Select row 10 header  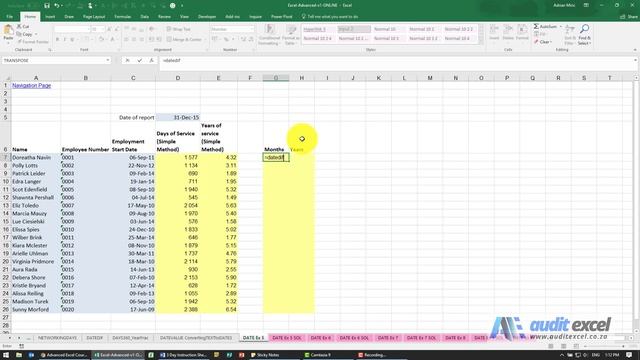coord(5,182)
